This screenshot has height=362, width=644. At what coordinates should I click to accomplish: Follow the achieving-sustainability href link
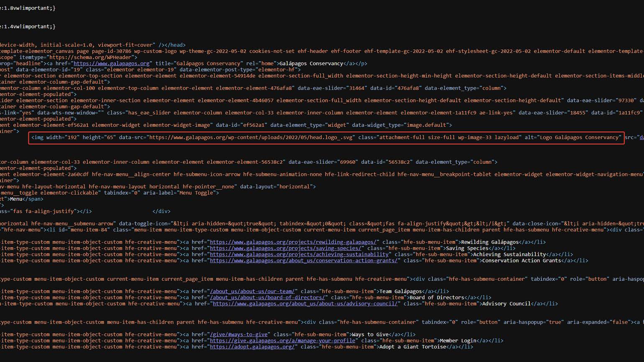(x=299, y=254)
